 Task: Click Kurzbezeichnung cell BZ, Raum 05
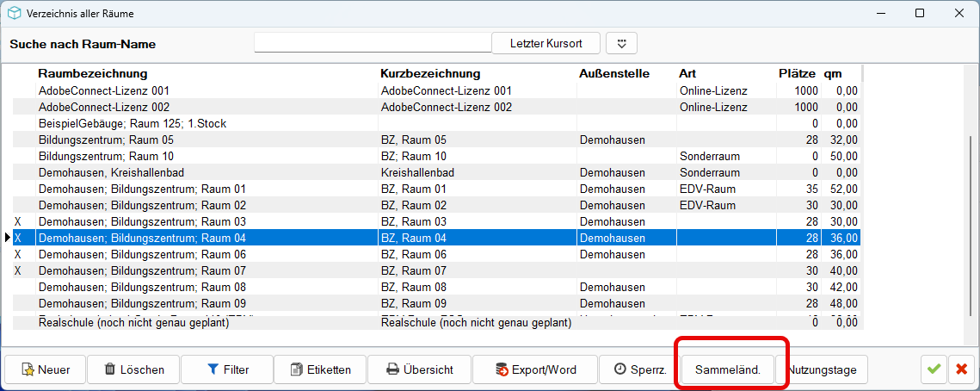[x=413, y=140]
